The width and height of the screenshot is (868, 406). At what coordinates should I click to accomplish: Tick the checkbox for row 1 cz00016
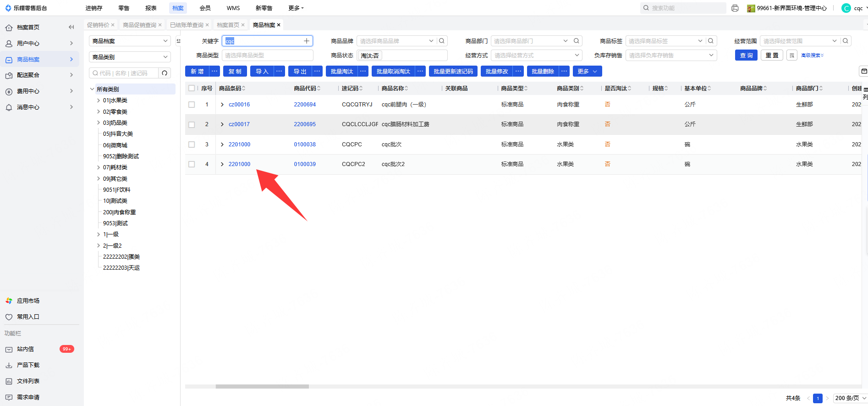192,105
